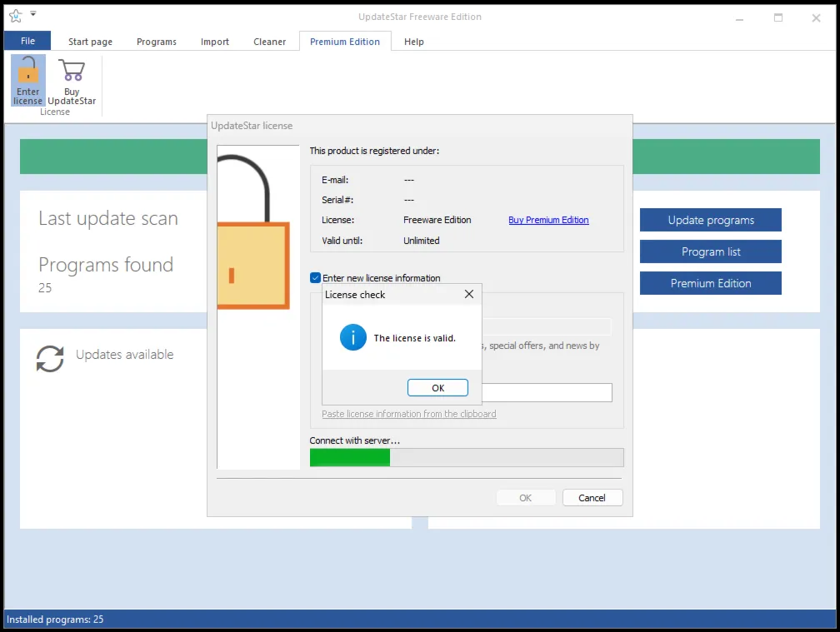The width and height of the screenshot is (840, 632).
Task: Click the 'Updates available' label
Action: click(125, 354)
